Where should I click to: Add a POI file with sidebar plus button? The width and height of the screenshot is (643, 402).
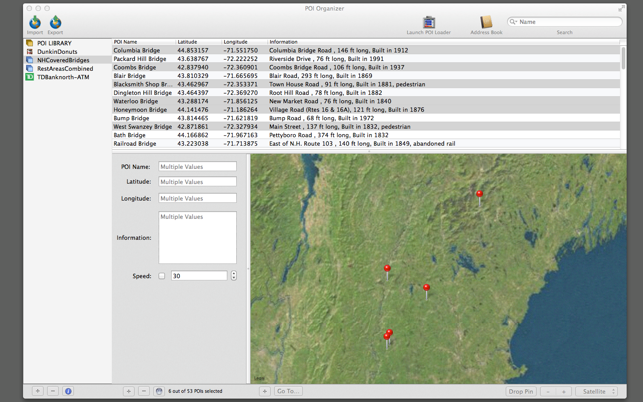(x=37, y=391)
